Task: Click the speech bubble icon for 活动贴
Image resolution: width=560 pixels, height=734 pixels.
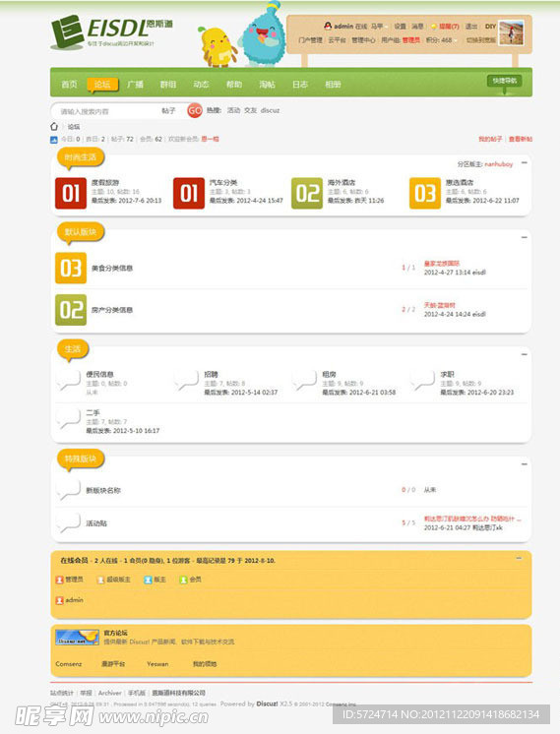Action: tap(68, 522)
